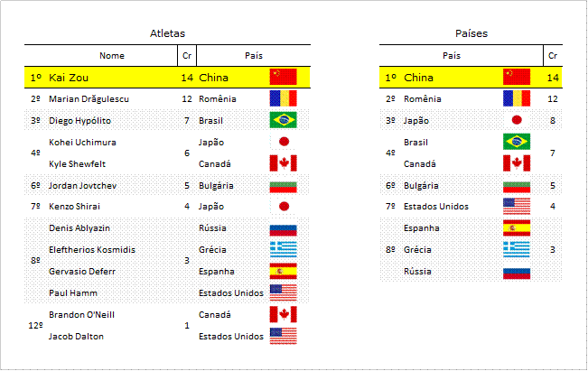Click the Estados Unidos flag in the Países table
Image resolution: width=588 pixels, height=371 pixels.
point(517,206)
